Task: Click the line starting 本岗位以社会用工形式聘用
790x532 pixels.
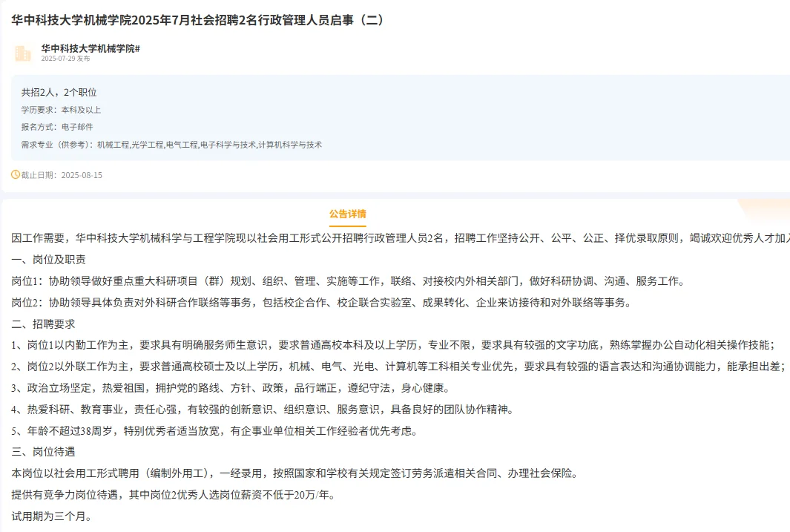Action: click(294, 473)
